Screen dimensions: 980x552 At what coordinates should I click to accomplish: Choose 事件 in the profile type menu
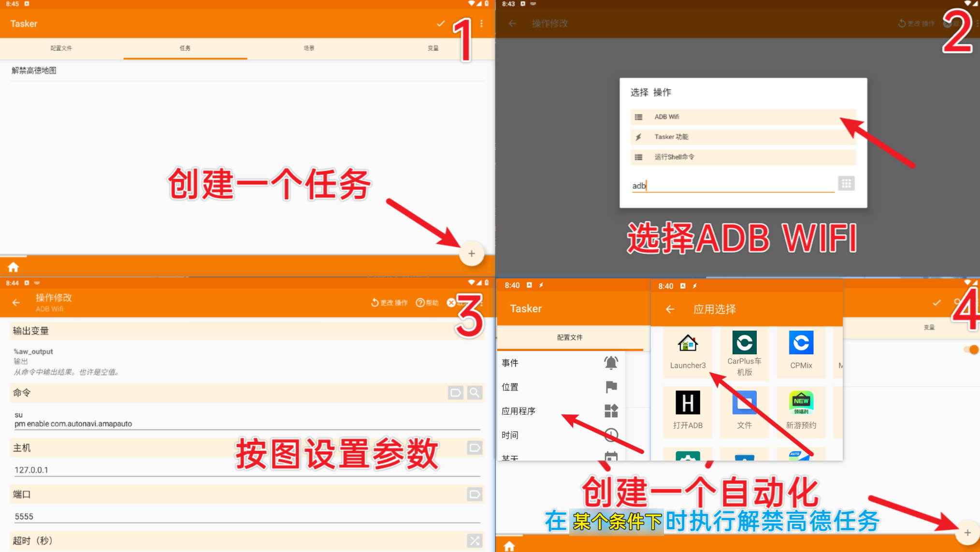pyautogui.click(x=561, y=363)
